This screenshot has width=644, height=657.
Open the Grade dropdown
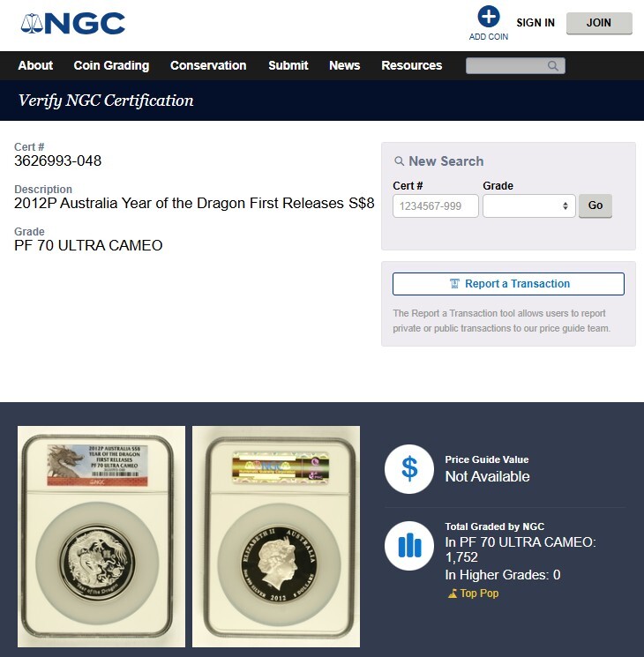528,205
